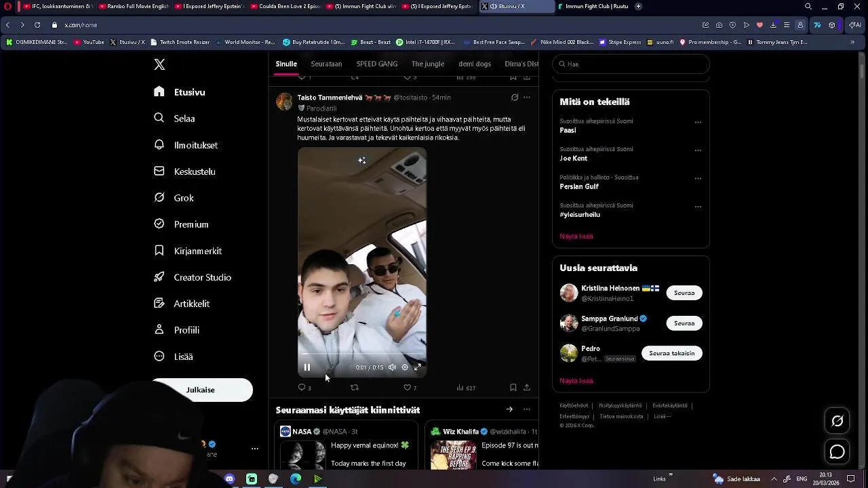The image size is (868, 488).
Task: Click Julkaise post button
Action: click(x=201, y=390)
